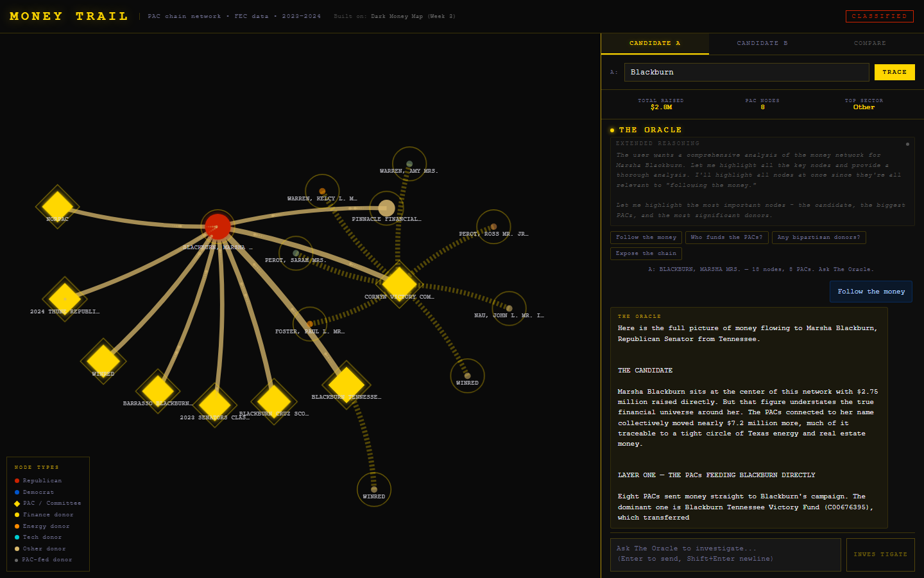Click the Total Raised $2.8M stat
Viewport: 924px width, 578px height.
pos(661,105)
